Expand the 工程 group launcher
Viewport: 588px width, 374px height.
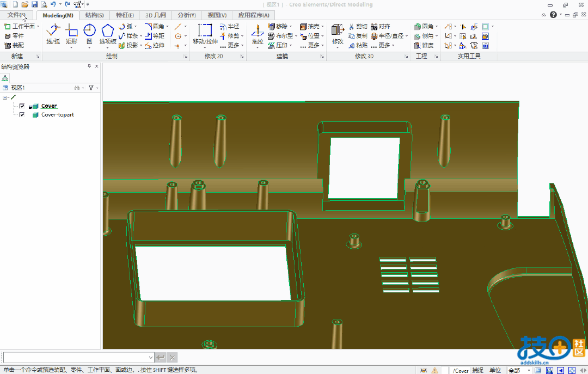tap(436, 56)
